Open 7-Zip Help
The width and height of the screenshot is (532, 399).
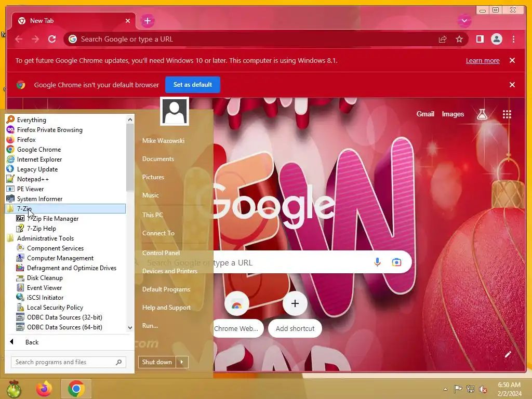click(65, 229)
